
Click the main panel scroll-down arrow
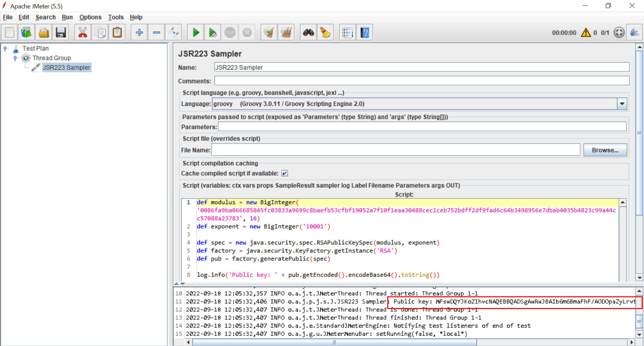(x=639, y=278)
